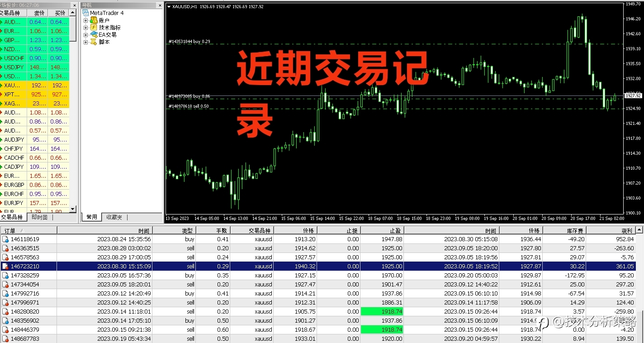644x343 pixels.
Task: Close the 导航 Navigator panel
Action: coord(160,5)
